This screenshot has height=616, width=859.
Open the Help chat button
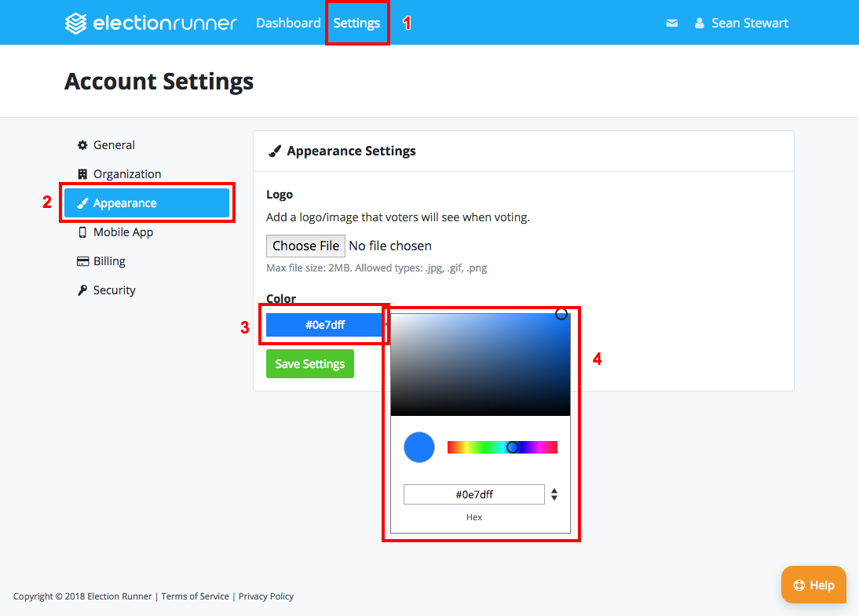(813, 585)
